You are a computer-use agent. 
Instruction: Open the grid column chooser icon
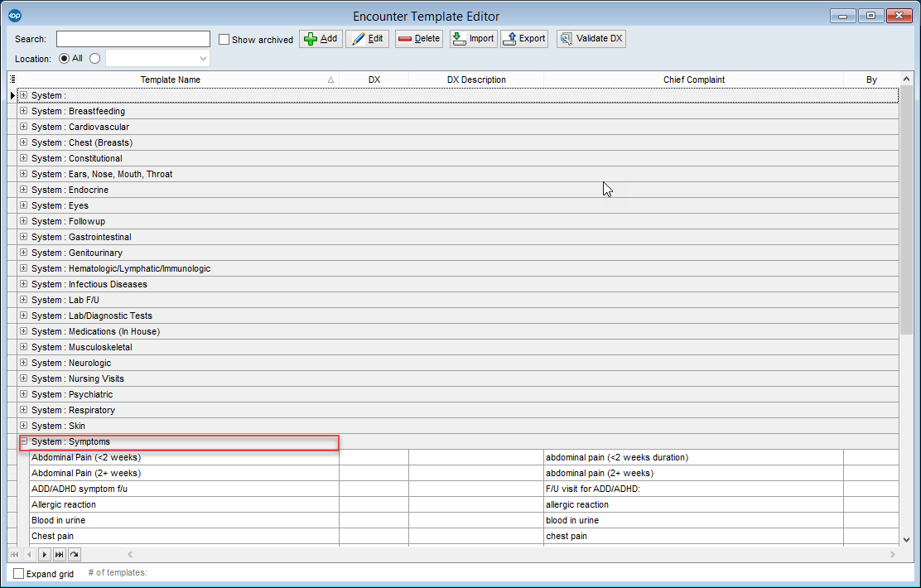point(12,80)
